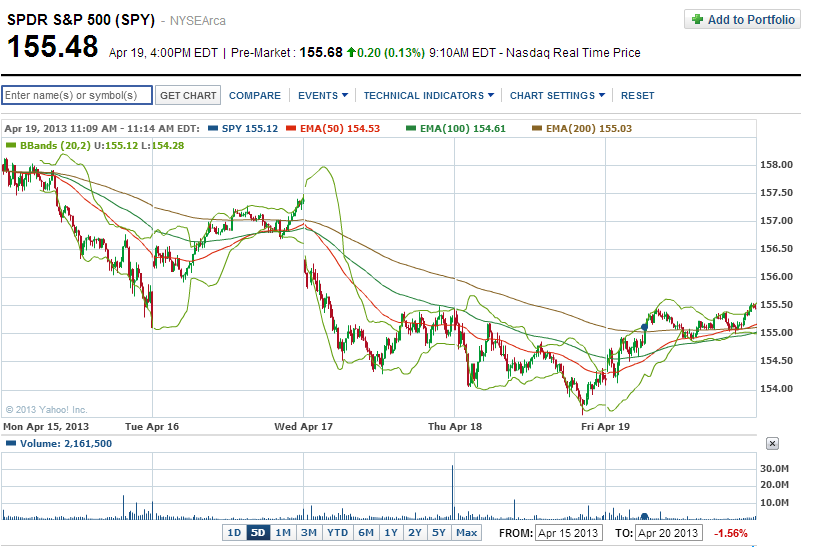The width and height of the screenshot is (814, 547).
Task: Choose the 6M range tab
Action: (366, 532)
